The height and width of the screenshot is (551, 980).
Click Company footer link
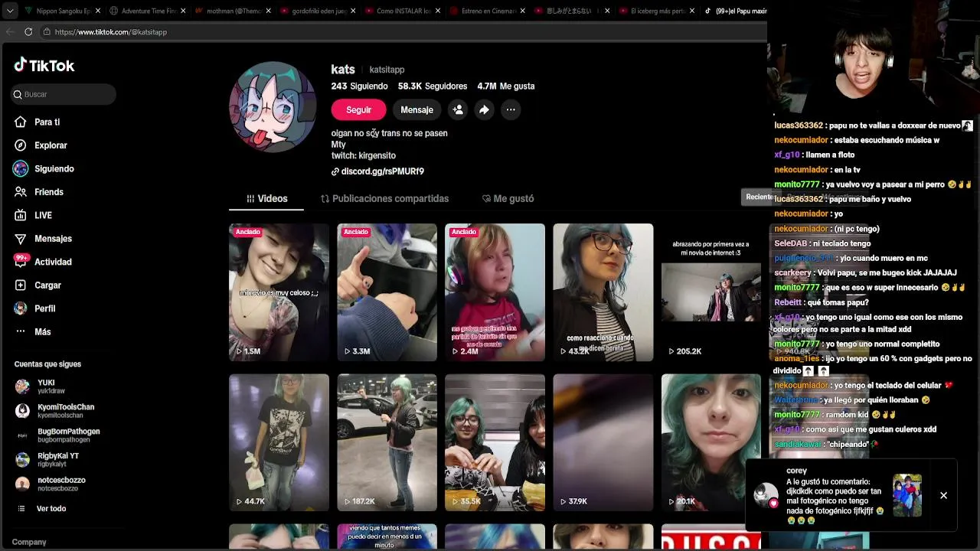[x=29, y=542]
